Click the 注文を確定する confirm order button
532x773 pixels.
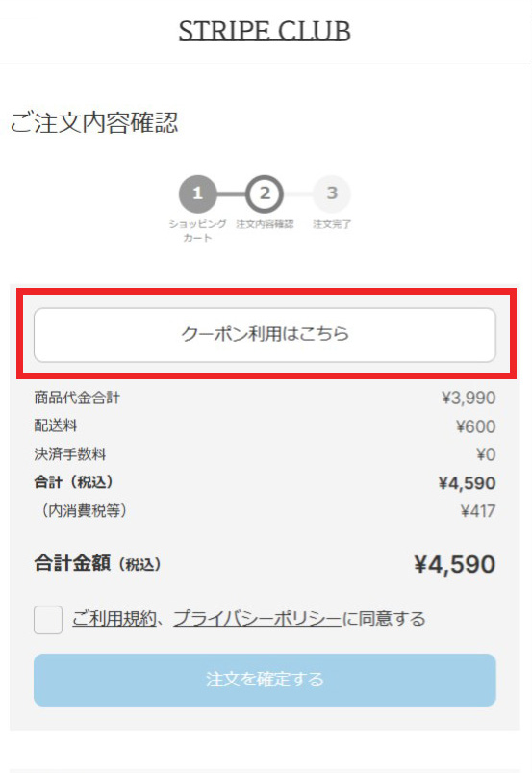[265, 680]
